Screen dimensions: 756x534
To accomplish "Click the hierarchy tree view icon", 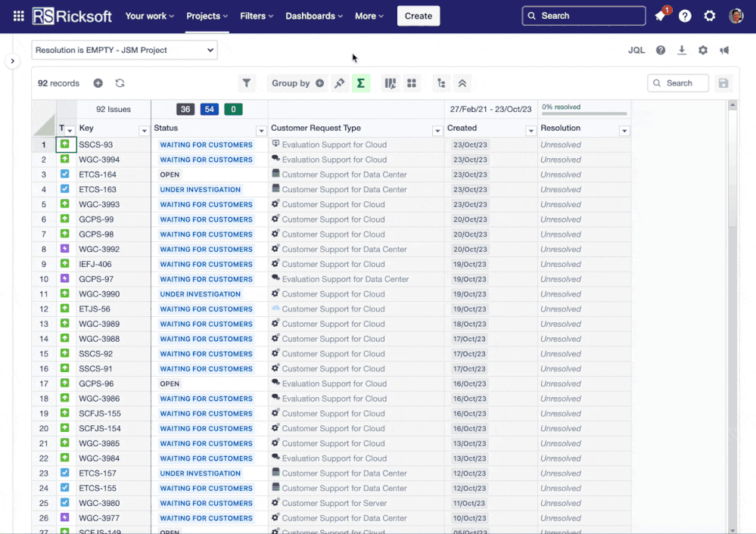I will 441,83.
